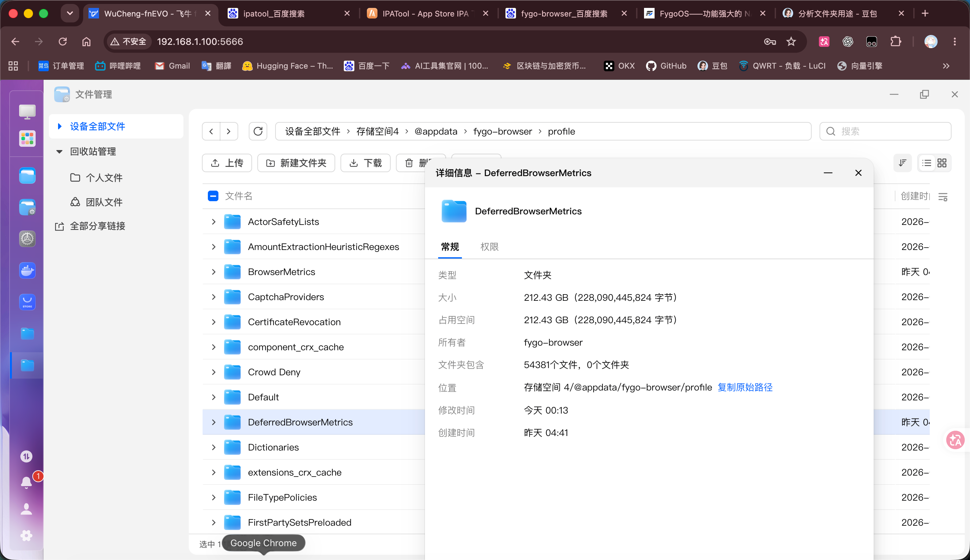
Task: Open the sort order options
Action: (x=902, y=163)
